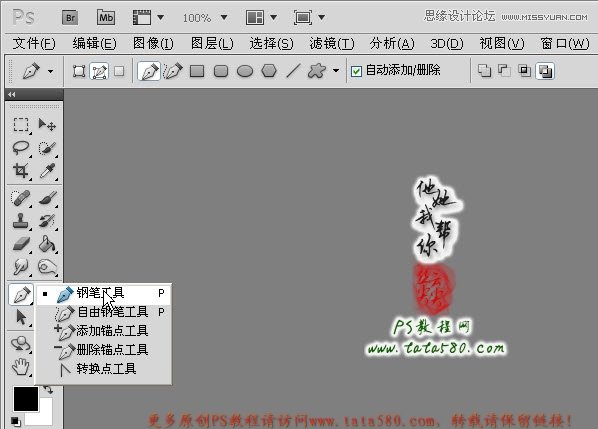Click the screen mode icon
This screenshot has height=429, width=598.
tap(303, 18)
